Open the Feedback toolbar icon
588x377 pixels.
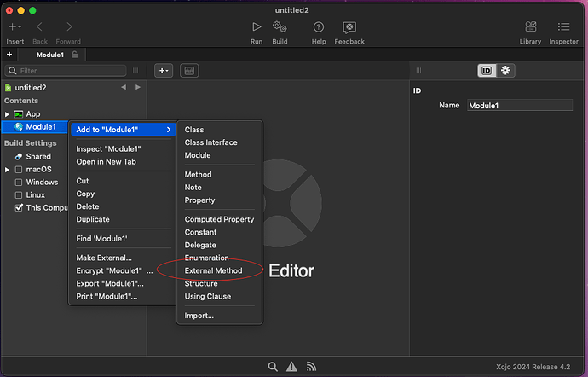point(349,27)
